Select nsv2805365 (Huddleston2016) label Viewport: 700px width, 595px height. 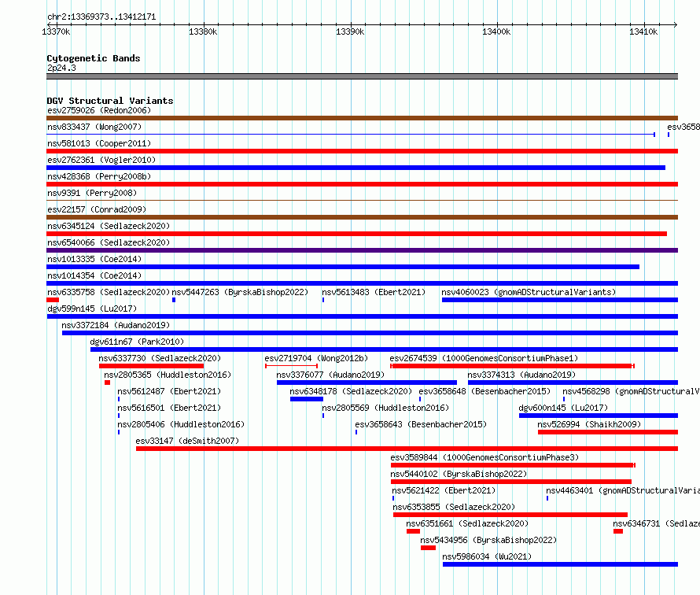pyautogui.click(x=168, y=375)
